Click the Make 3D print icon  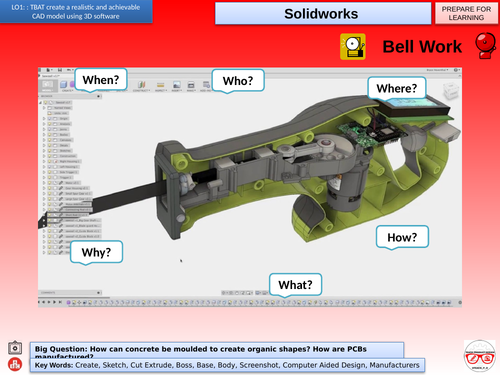click(x=191, y=85)
